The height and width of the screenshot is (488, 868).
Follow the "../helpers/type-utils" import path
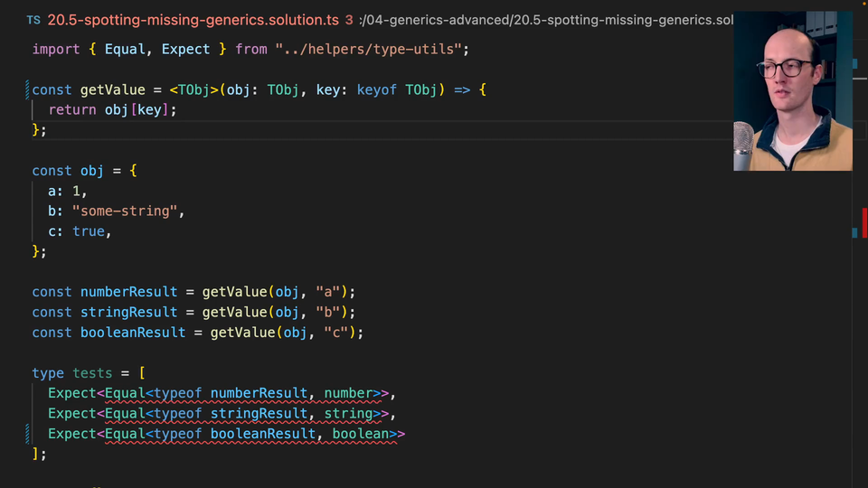(x=372, y=49)
